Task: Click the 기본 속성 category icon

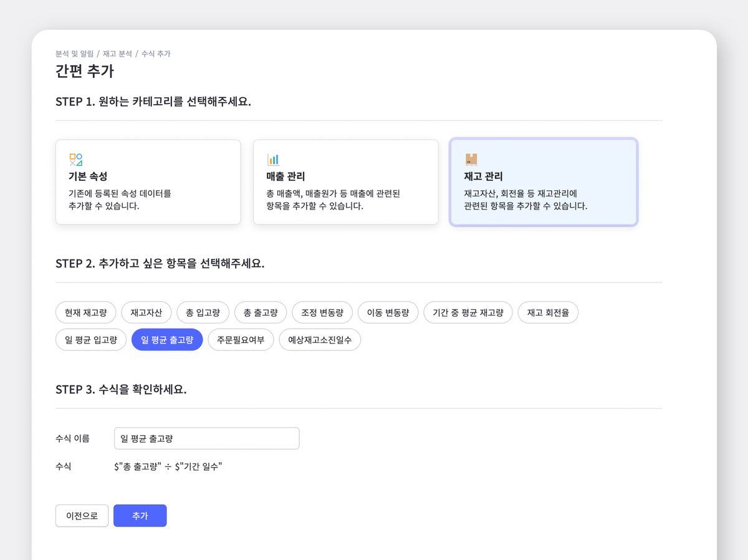Action: tap(77, 159)
